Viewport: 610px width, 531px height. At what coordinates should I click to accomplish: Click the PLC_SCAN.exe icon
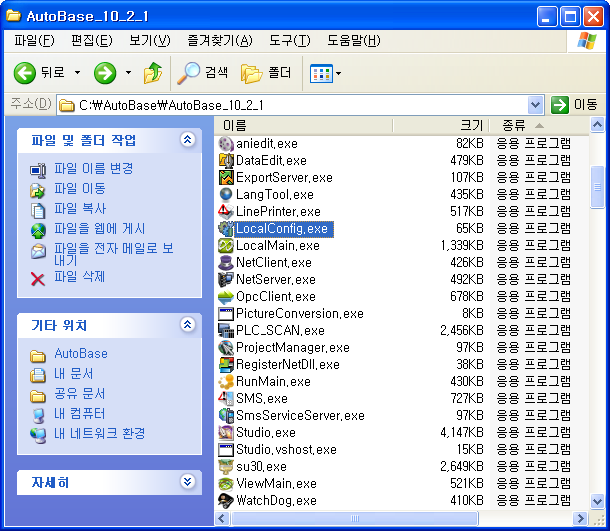pos(226,331)
